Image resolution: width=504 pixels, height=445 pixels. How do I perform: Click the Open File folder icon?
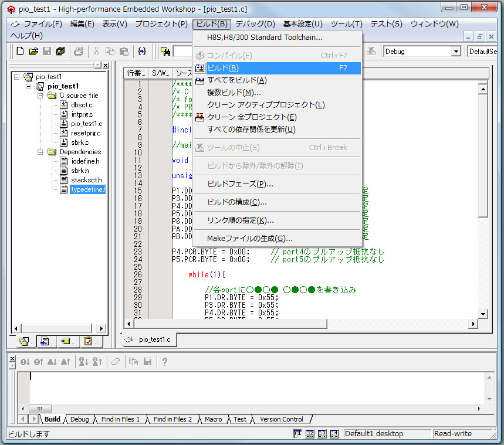coord(33,52)
